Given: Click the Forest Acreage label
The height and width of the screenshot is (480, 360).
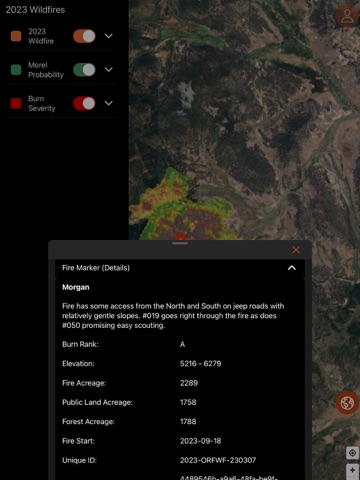Looking at the screenshot, I should (88, 422).
